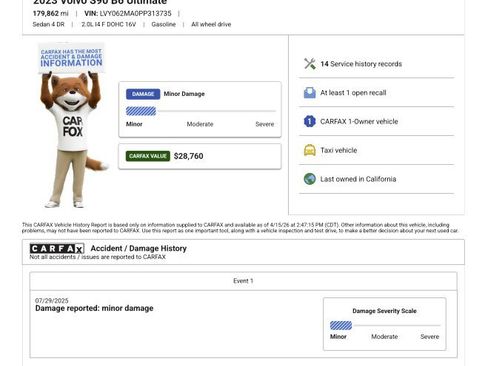The height and width of the screenshot is (366, 488).
Task: Click the Minor Damage severity bar
Action: pos(201,111)
